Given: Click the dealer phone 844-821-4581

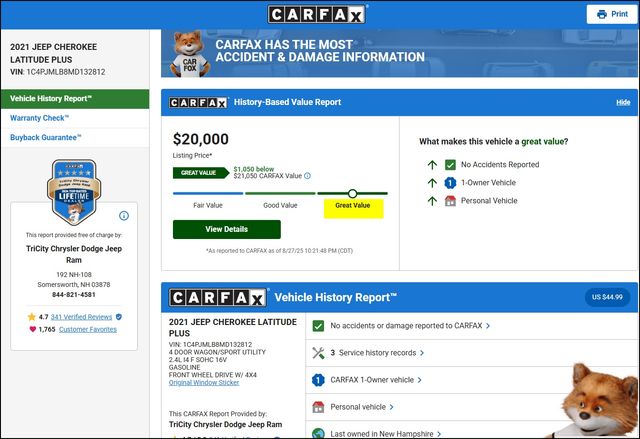Looking at the screenshot, I should click(x=73, y=295).
